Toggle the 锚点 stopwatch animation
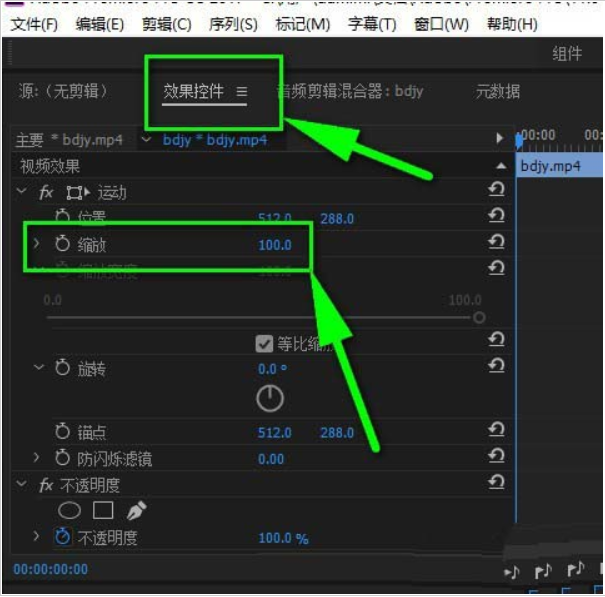This screenshot has height=597, width=605. [x=62, y=431]
